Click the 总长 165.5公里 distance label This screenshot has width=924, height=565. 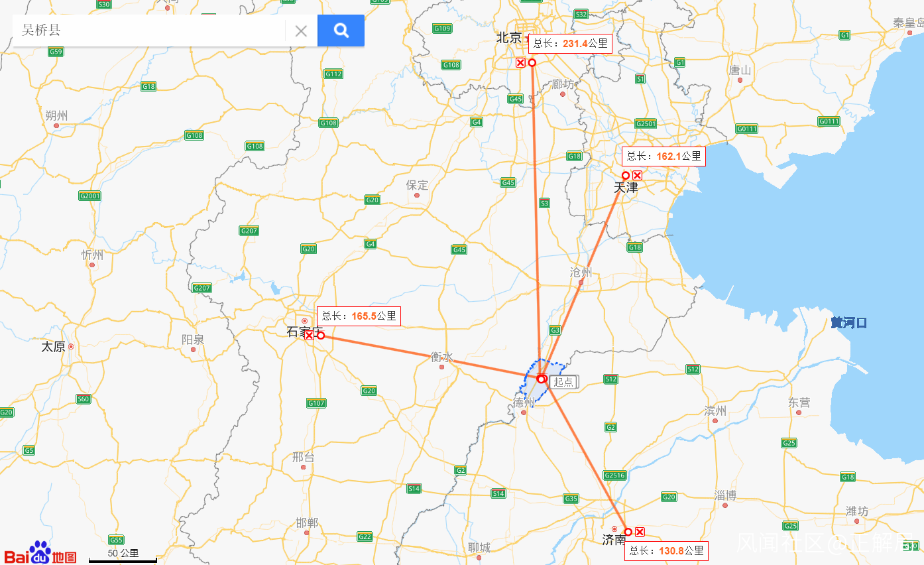coord(359,316)
